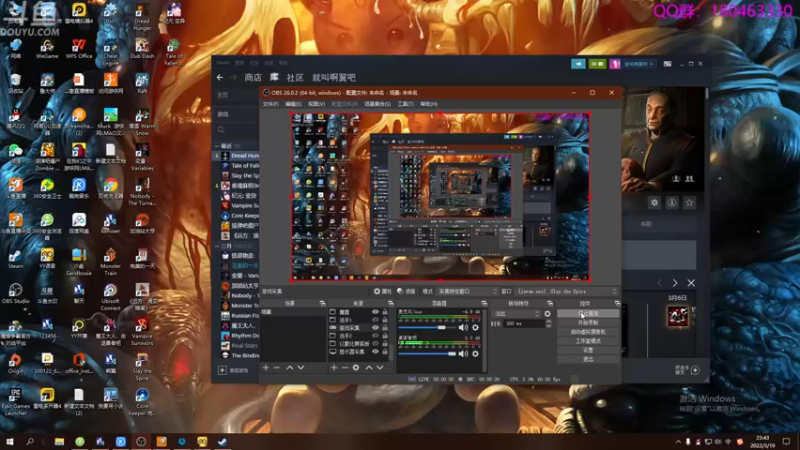Open Cheat Engine desktop shortcut

pyautogui.click(x=110, y=53)
